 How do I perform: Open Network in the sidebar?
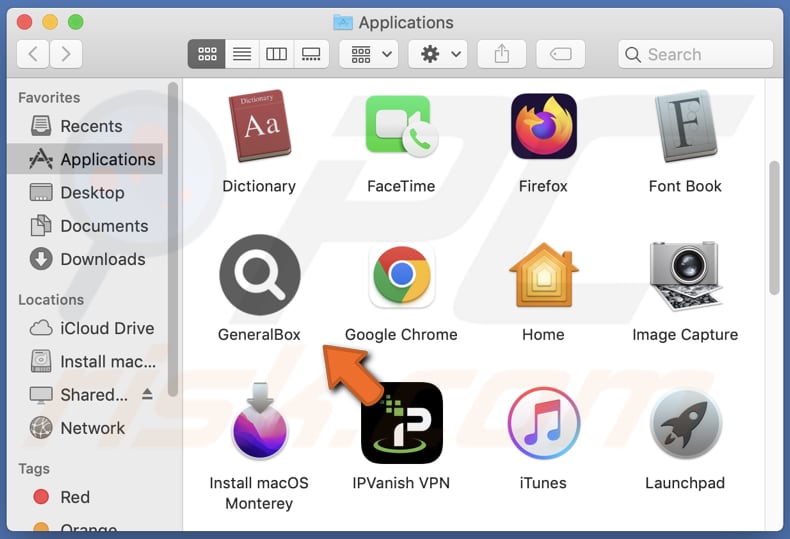point(85,428)
